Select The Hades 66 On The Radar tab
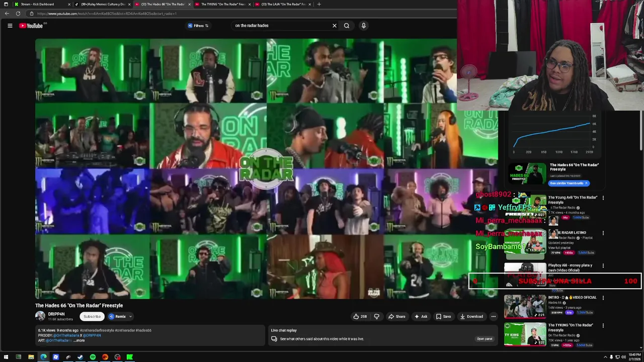 (x=162, y=4)
